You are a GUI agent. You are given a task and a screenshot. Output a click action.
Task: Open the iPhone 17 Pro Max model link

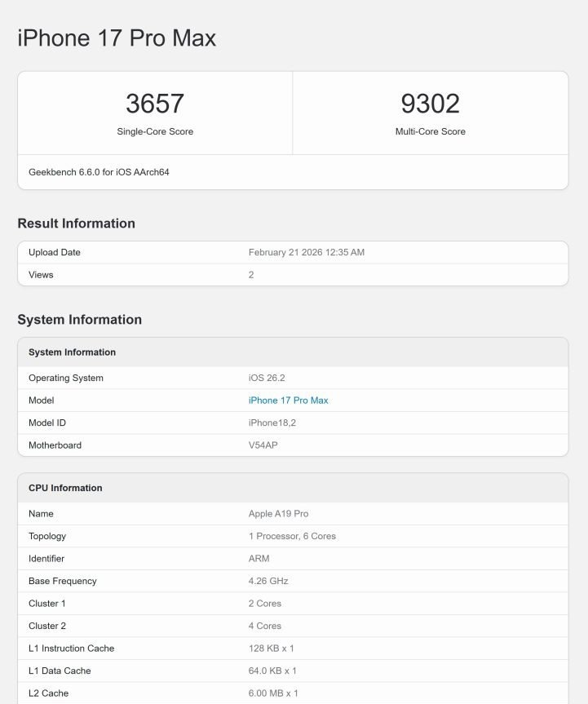(288, 401)
